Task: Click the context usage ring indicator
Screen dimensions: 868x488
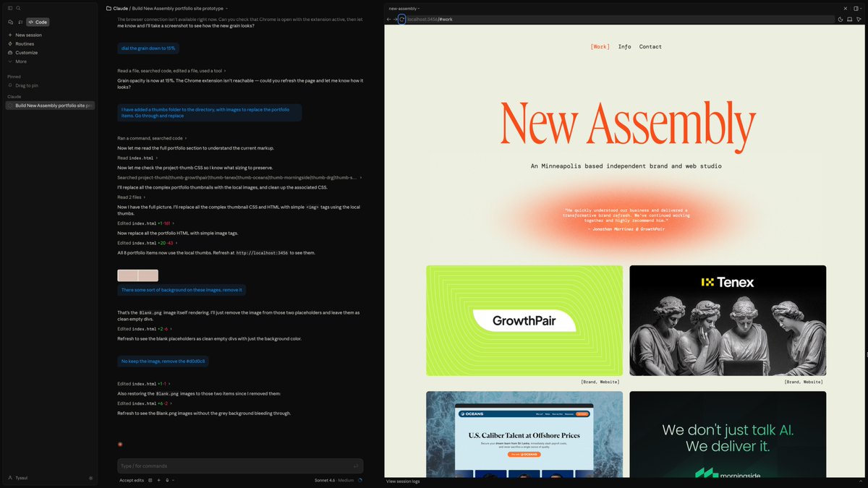Action: pos(360,480)
